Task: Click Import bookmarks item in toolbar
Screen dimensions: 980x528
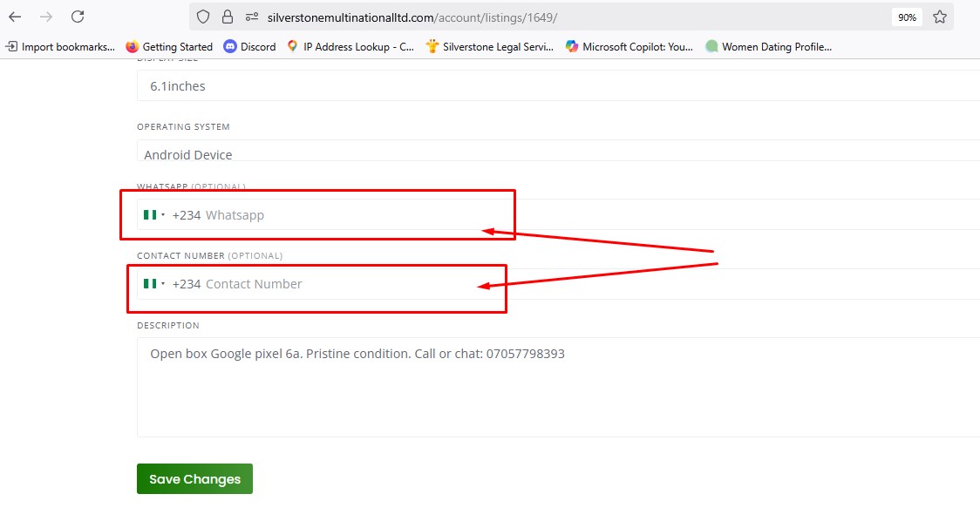Action: coord(60,47)
